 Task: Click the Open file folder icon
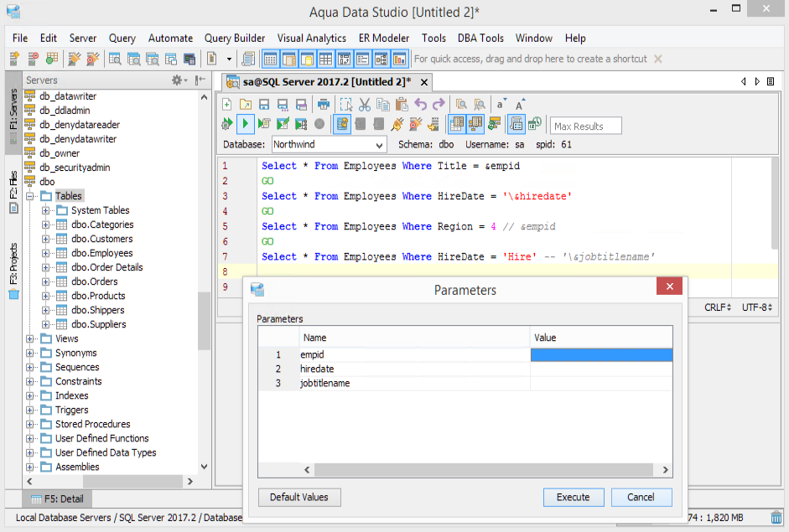[245, 105]
